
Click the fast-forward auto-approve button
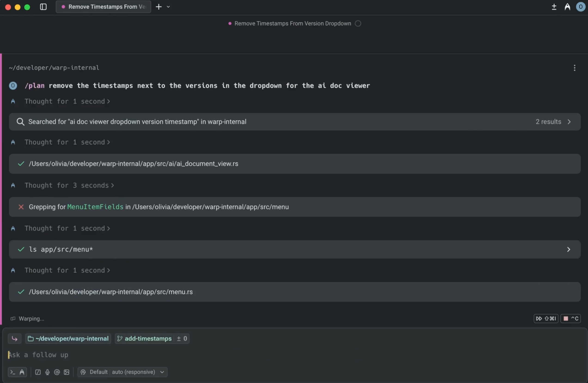(545, 318)
